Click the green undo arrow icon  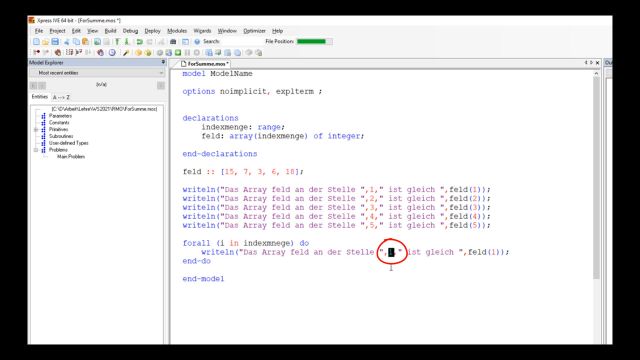tap(140, 42)
